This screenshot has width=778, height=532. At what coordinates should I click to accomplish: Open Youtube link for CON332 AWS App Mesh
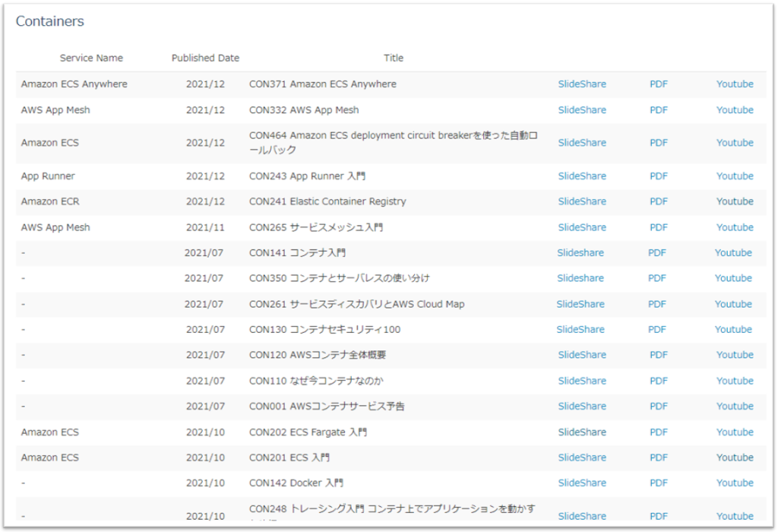[735, 109]
